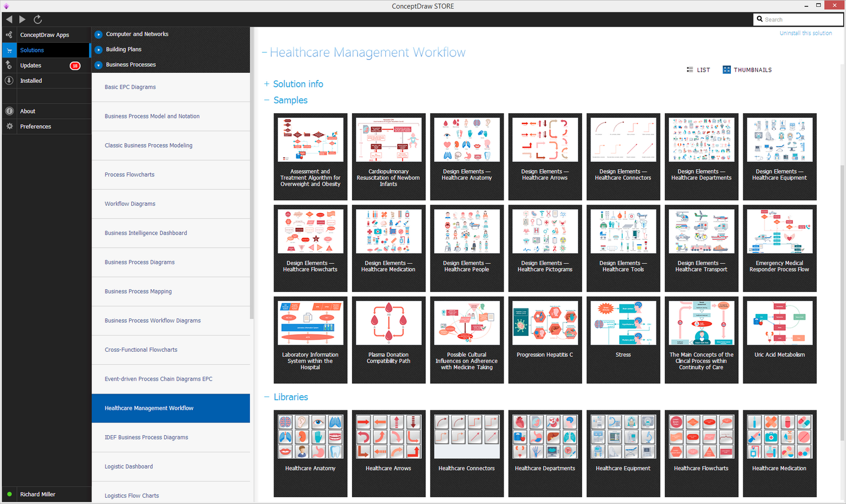Click the ConceptDraw Apps sidebar icon
The image size is (846, 504).
click(9, 35)
